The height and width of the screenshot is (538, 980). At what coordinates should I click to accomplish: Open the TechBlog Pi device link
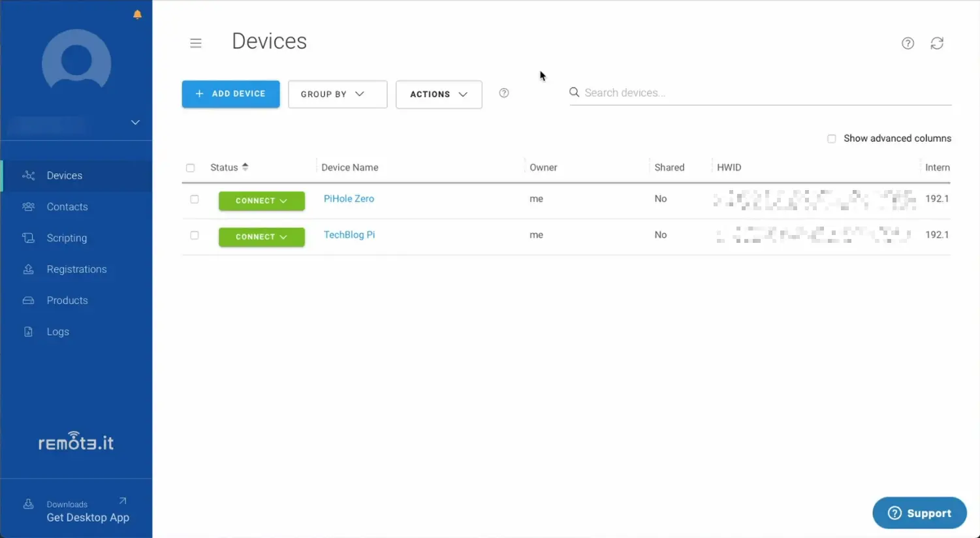(349, 235)
